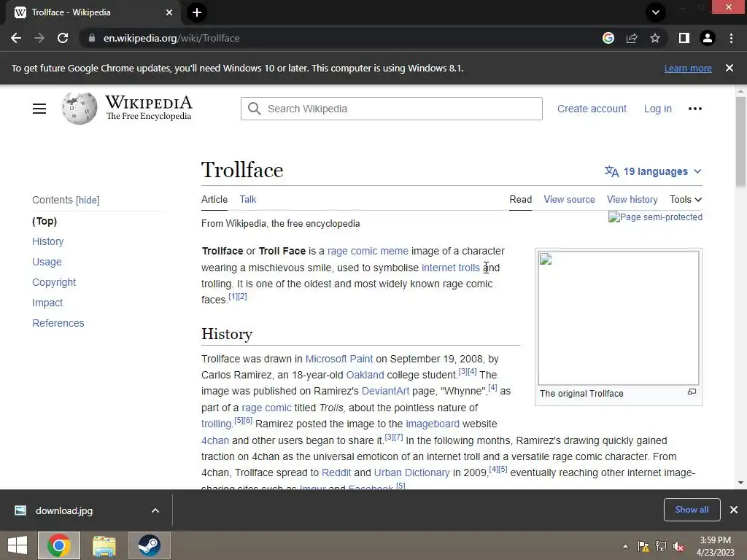This screenshot has height=560, width=747.
Task: Open Chrome's three-dot menu
Action: (731, 38)
